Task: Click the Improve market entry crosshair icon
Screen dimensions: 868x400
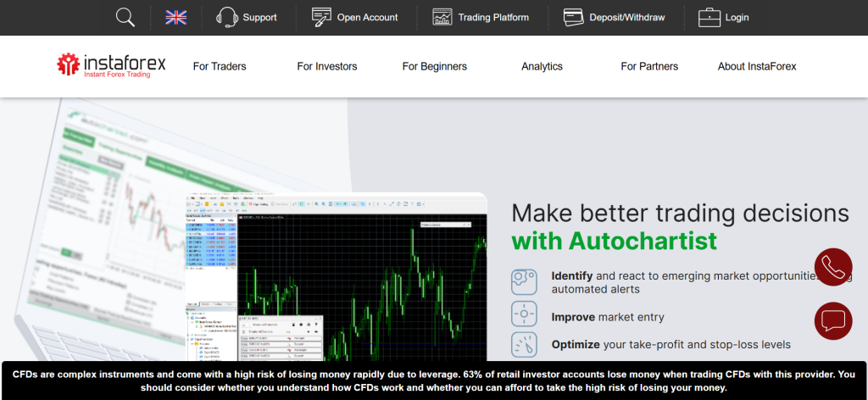Action: 524,314
